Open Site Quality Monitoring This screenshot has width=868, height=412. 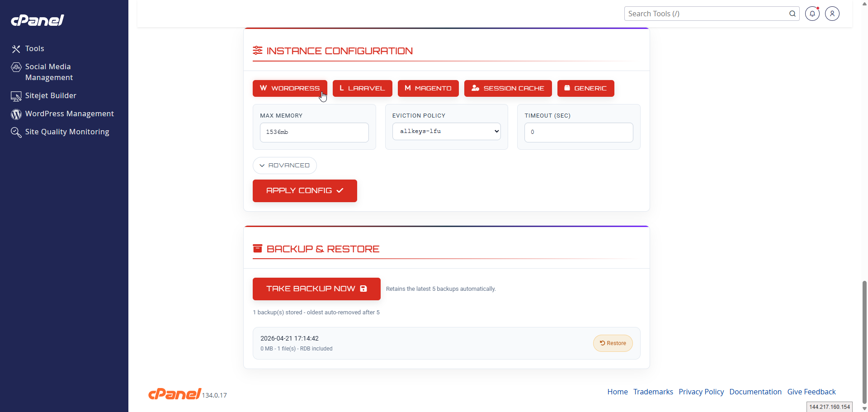coord(66,132)
